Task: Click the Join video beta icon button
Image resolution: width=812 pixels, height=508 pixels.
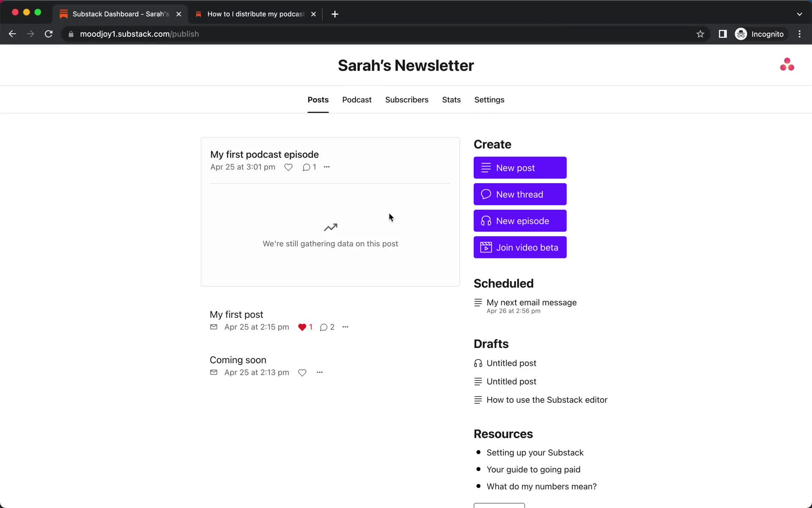Action: (485, 247)
